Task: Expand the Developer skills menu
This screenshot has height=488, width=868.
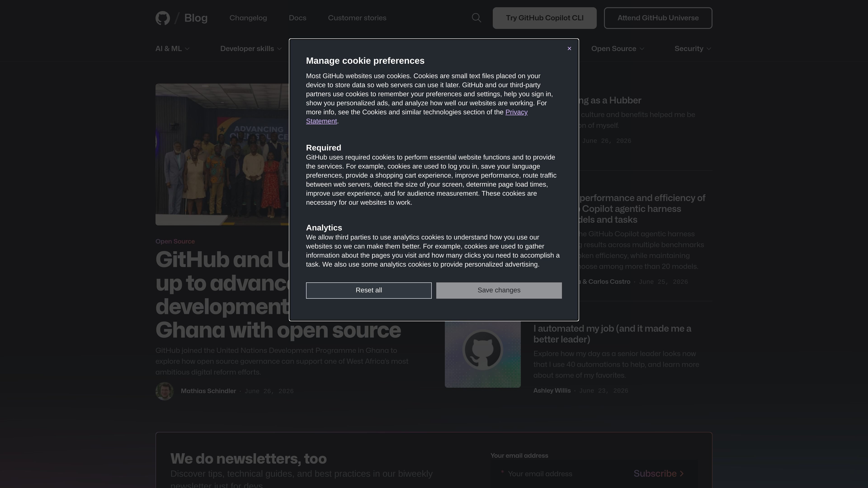Action: (251, 49)
